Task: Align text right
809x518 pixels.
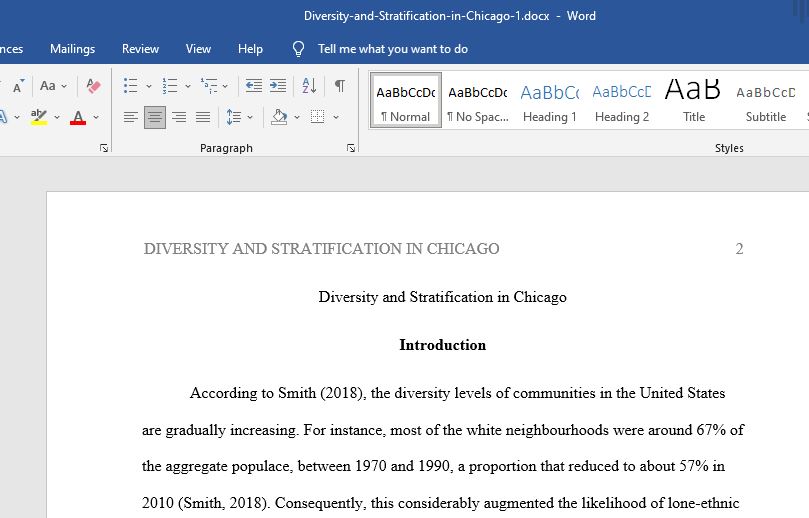Action: coord(179,118)
